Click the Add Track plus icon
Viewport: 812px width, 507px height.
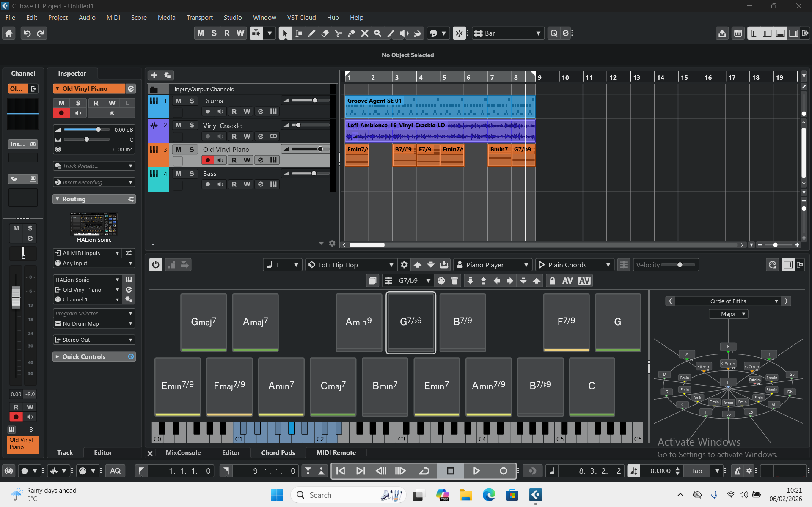(154, 75)
